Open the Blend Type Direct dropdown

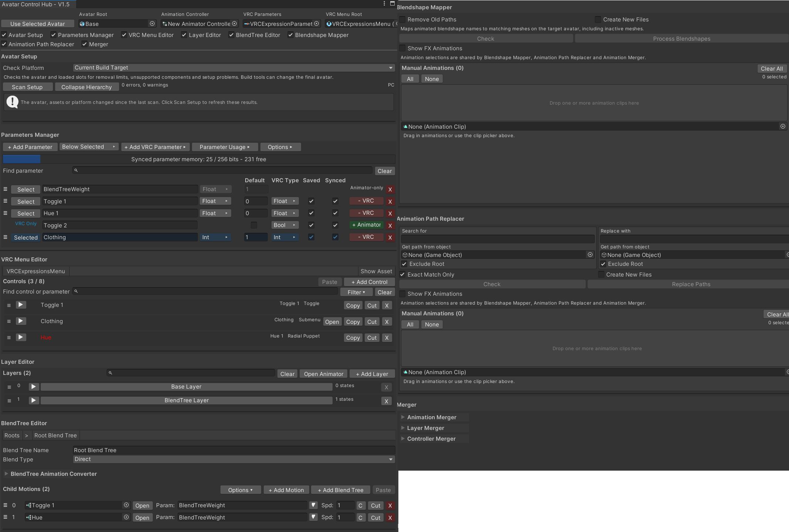pyautogui.click(x=234, y=459)
